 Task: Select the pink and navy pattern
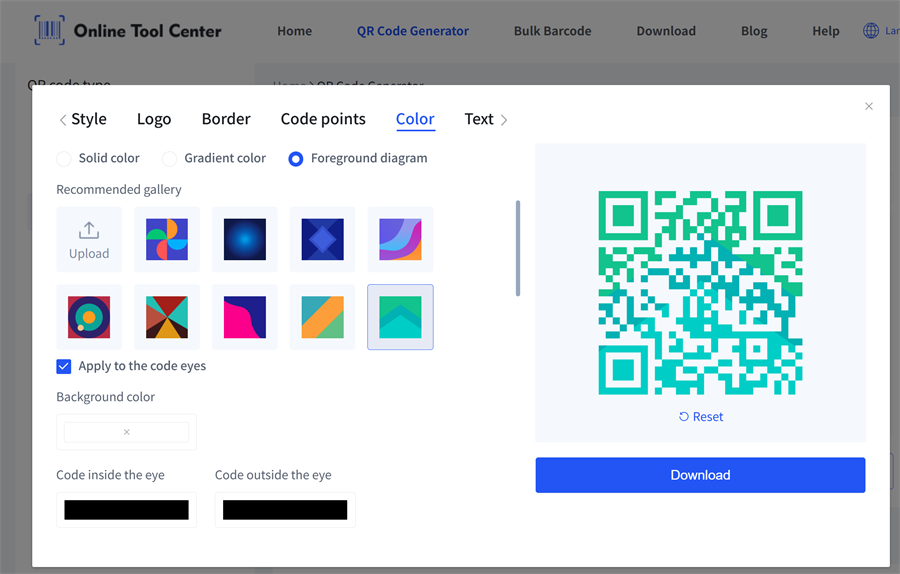pos(245,317)
